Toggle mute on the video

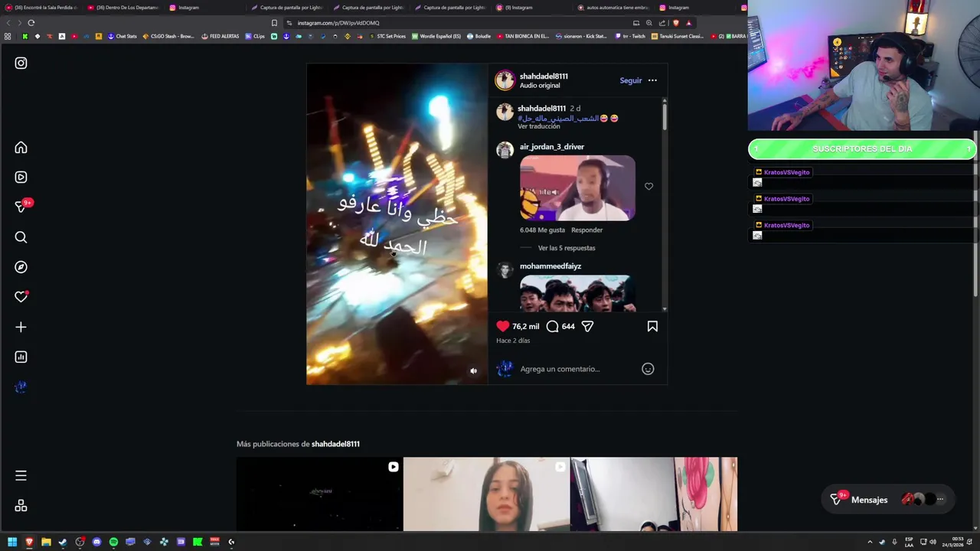(473, 370)
